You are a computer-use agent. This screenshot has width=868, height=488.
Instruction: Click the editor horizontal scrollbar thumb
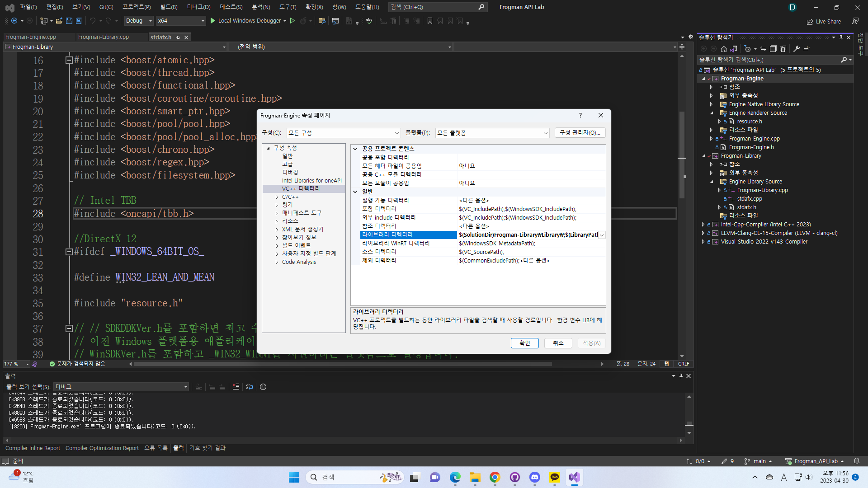343,364
